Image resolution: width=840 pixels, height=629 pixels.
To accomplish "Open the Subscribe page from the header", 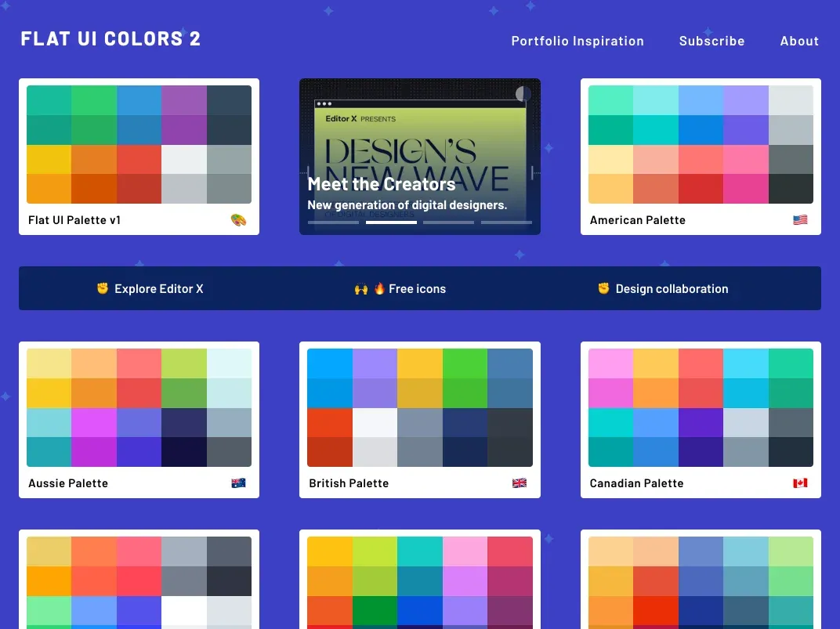I will [711, 41].
